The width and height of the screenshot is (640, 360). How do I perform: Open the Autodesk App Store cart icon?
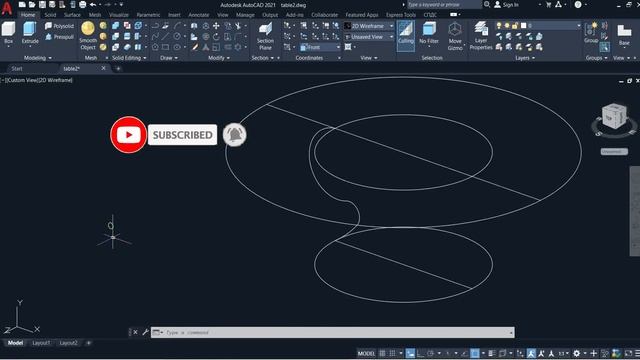tap(549, 4)
